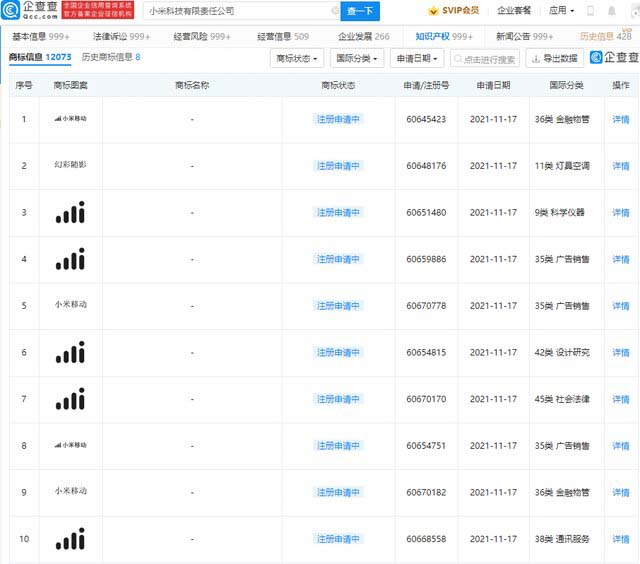Screen dimensions: 640x564
Task: Click 45类 社会法律 classification cell
Action: [562, 399]
